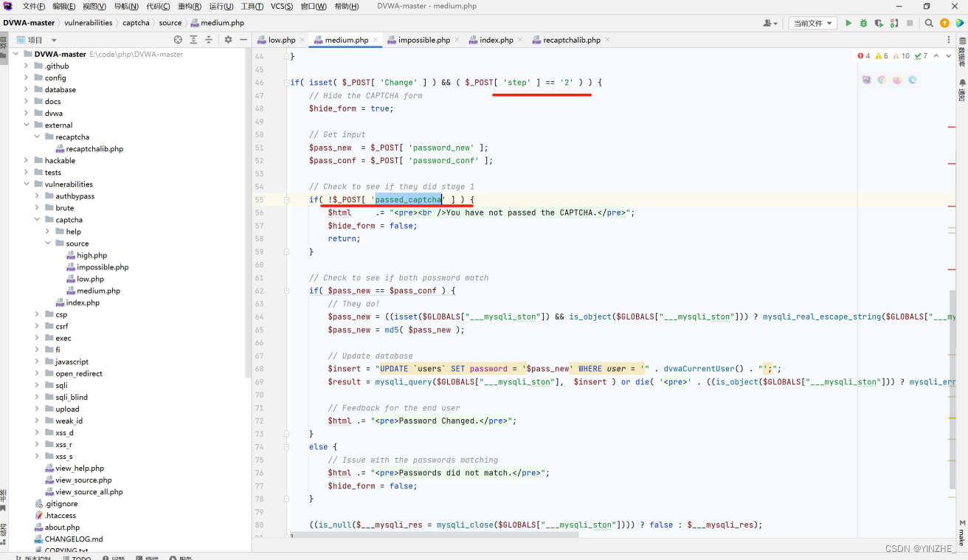The height and width of the screenshot is (560, 968).
Task: Click the orange update arrow icon
Action: click(944, 24)
